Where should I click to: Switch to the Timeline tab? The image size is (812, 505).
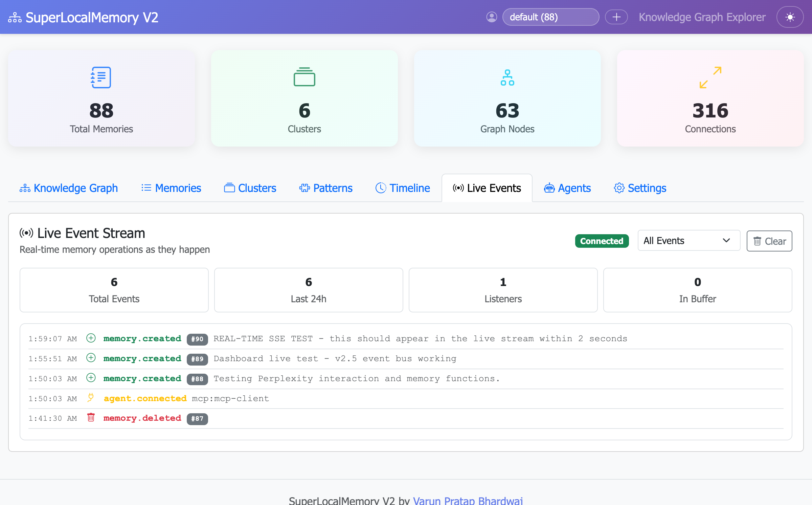click(402, 188)
